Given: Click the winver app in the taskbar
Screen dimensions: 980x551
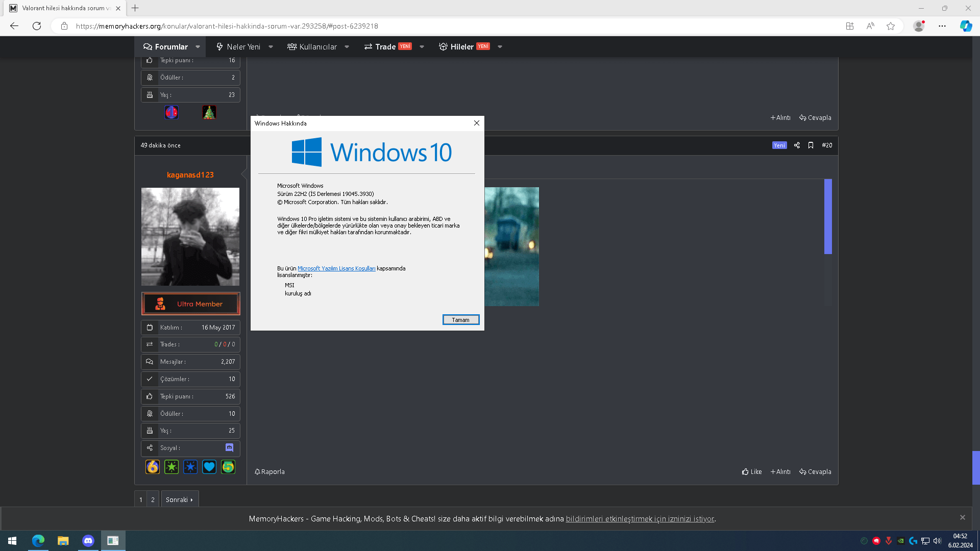Looking at the screenshot, I should pyautogui.click(x=113, y=541).
